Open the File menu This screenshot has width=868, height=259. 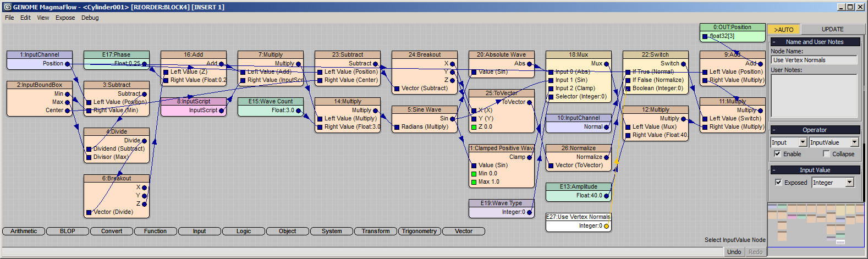(9, 18)
